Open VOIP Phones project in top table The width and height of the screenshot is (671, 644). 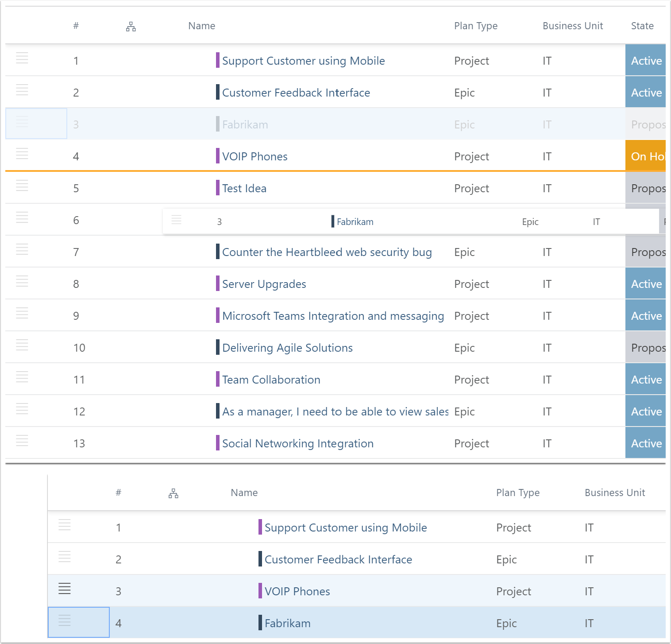click(x=255, y=156)
